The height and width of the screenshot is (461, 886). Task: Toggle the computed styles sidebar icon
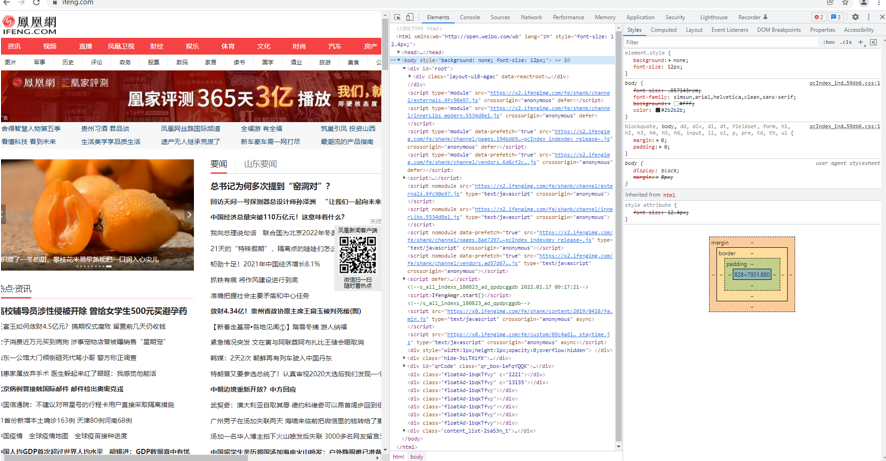pyautogui.click(x=873, y=42)
